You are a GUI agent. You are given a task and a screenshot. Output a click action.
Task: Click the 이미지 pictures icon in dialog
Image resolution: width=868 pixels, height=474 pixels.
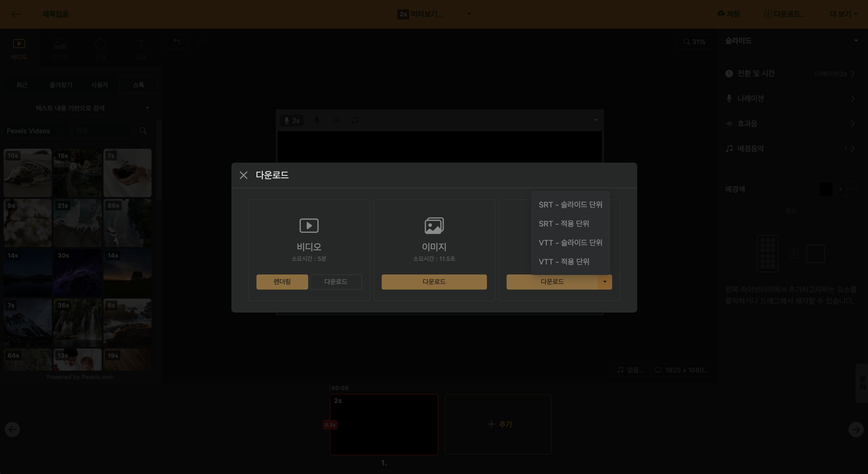click(x=434, y=226)
